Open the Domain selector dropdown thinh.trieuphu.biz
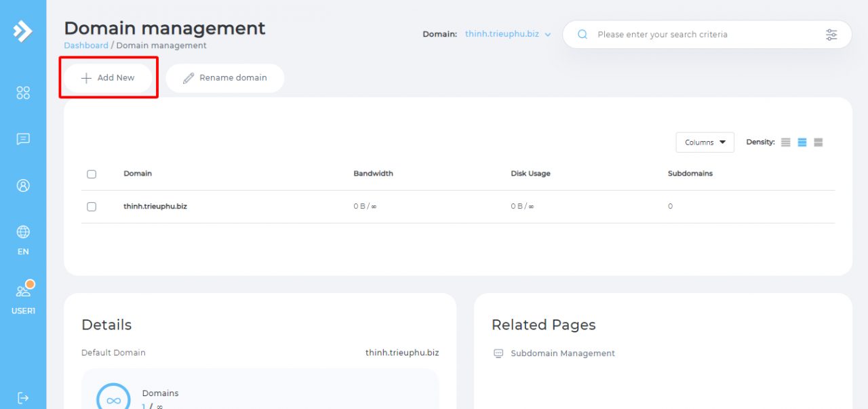868x409 pixels. [507, 34]
